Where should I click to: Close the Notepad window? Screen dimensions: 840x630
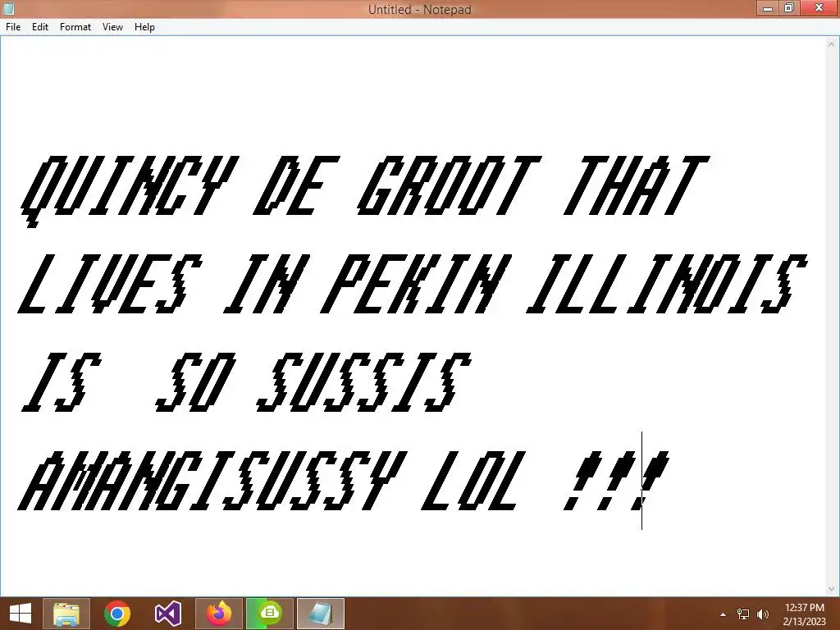tap(819, 8)
